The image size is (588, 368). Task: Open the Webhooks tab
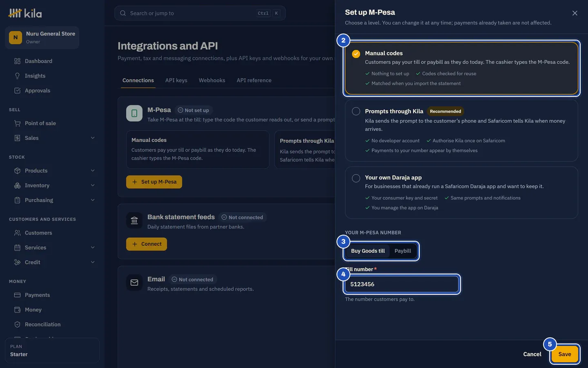[x=212, y=80]
